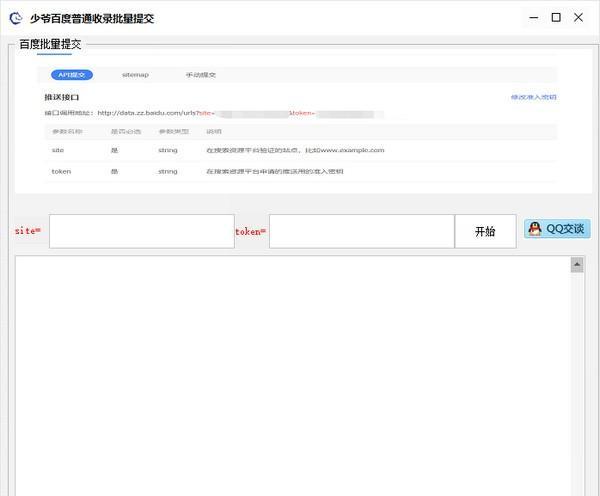The height and width of the screenshot is (496, 600).
Task: Click the 开始 start button
Action: tap(485, 231)
